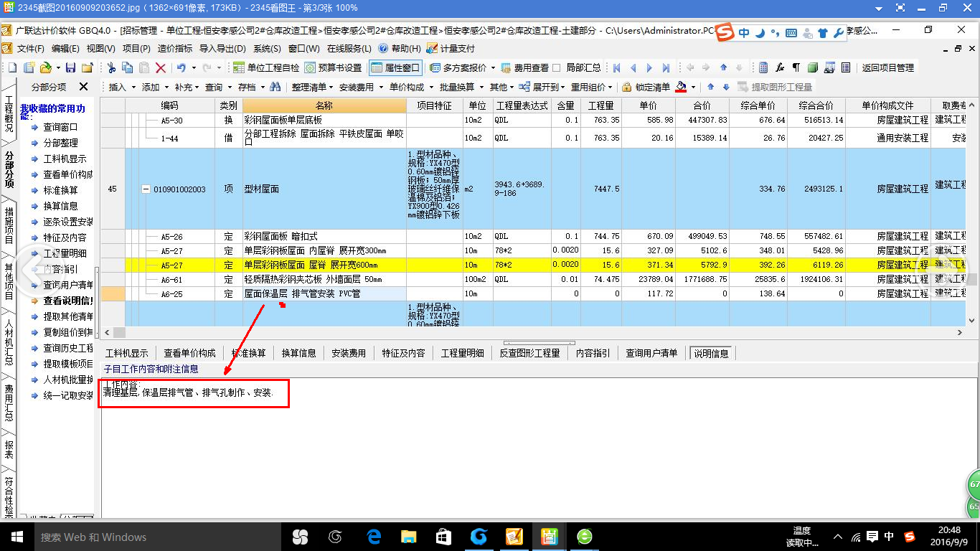Switch to the 标准换算 tab

tap(248, 353)
